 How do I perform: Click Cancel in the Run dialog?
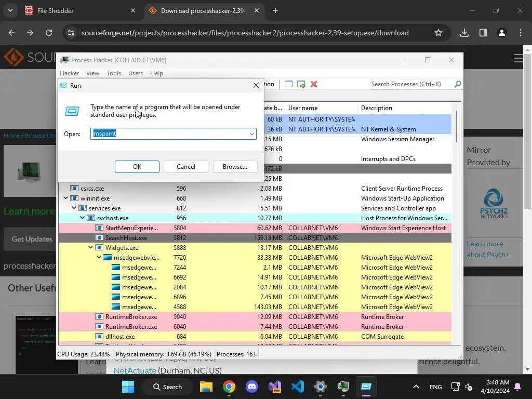coord(186,167)
